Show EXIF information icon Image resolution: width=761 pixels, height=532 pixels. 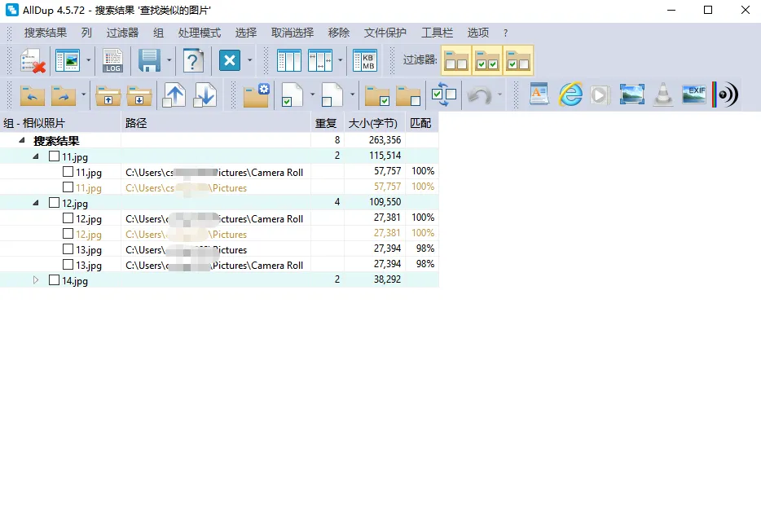click(x=694, y=95)
